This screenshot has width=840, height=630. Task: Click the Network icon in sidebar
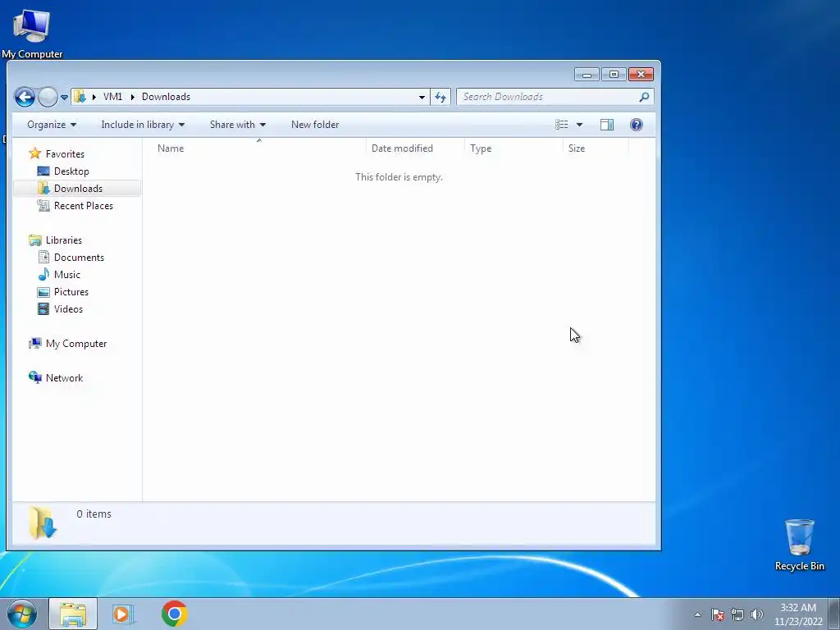[34, 377]
